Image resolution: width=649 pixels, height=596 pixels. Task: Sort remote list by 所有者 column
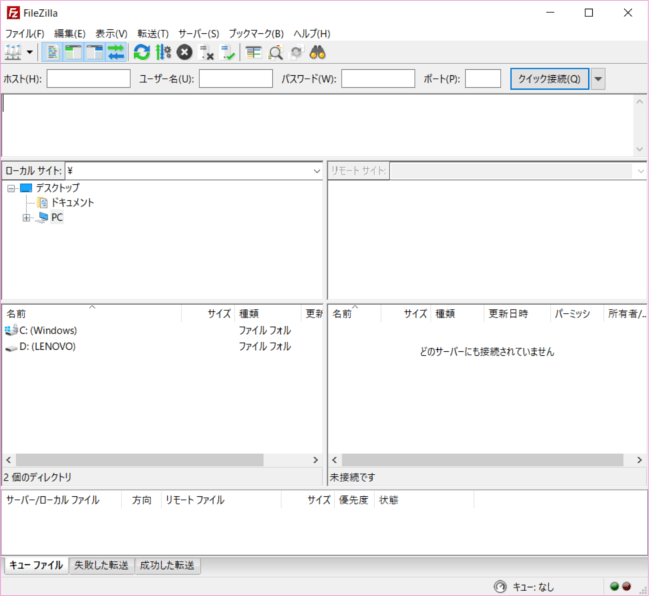(625, 314)
